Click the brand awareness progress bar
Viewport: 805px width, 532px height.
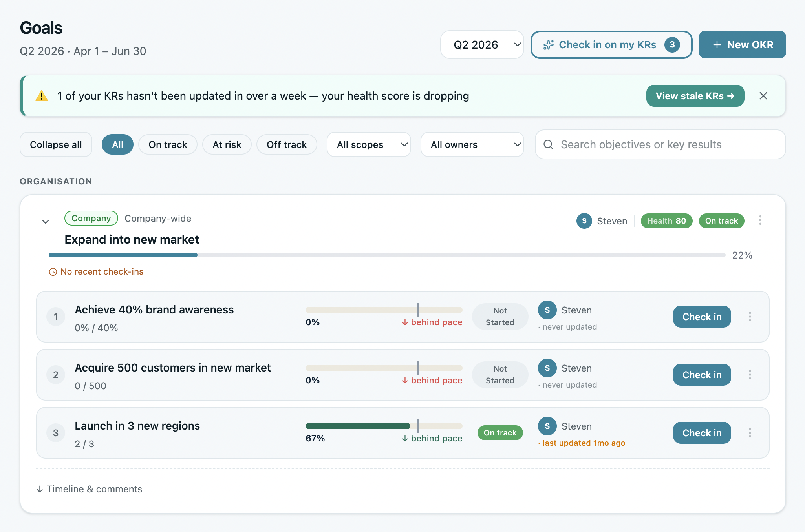pos(384,310)
